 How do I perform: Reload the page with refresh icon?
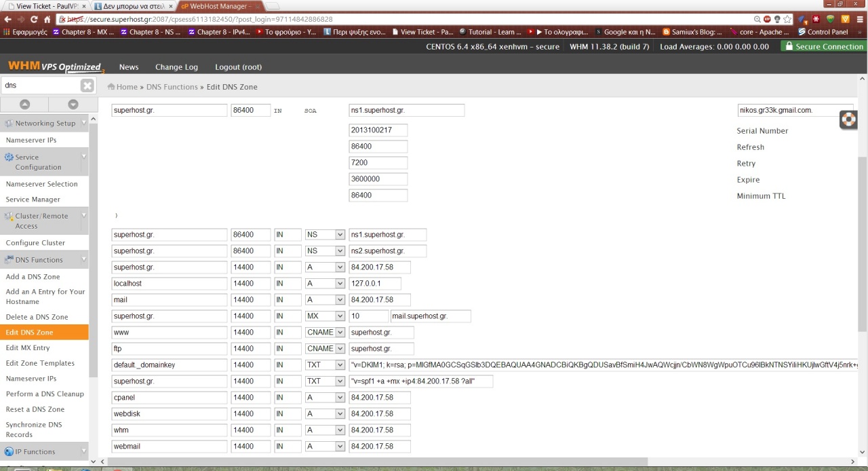34,19
